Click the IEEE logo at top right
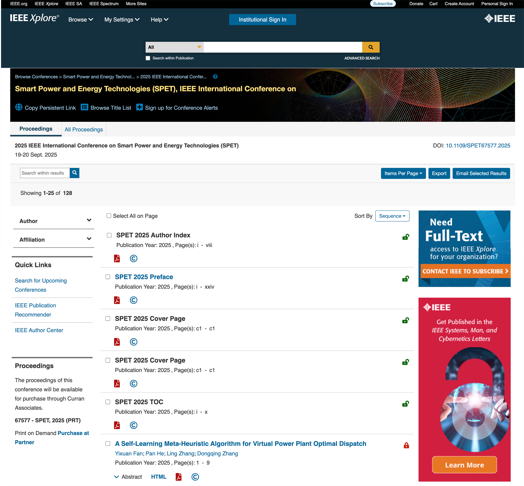 [500, 18]
